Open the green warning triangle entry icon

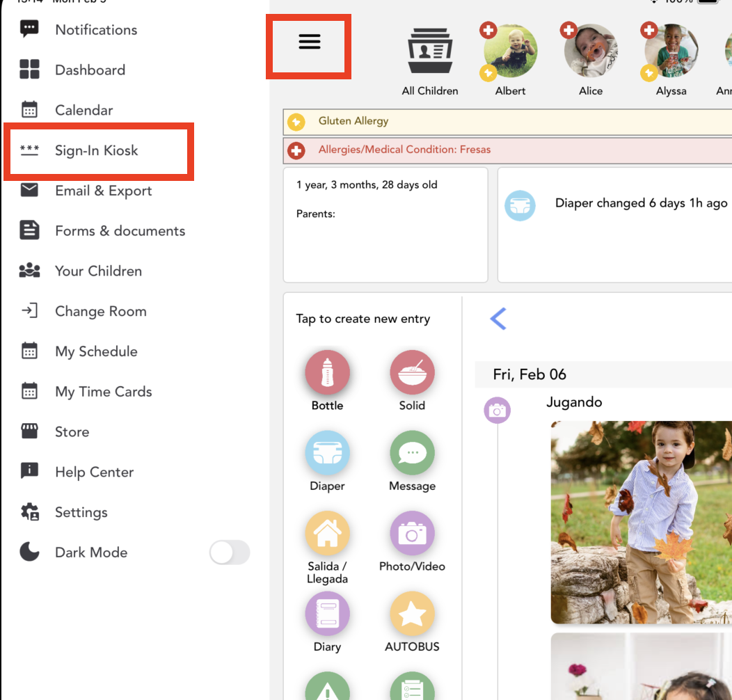pos(327,687)
